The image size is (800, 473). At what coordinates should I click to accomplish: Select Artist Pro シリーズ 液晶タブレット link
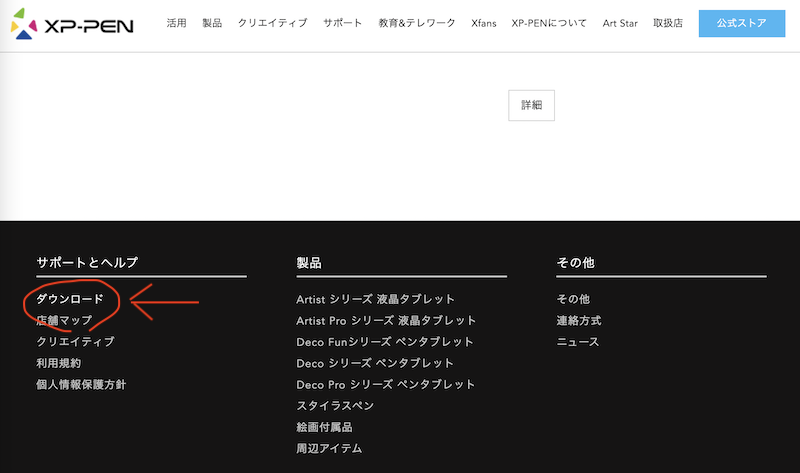[x=386, y=320]
